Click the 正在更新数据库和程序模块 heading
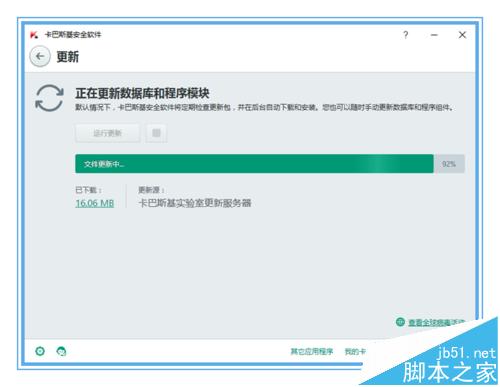 pos(142,93)
